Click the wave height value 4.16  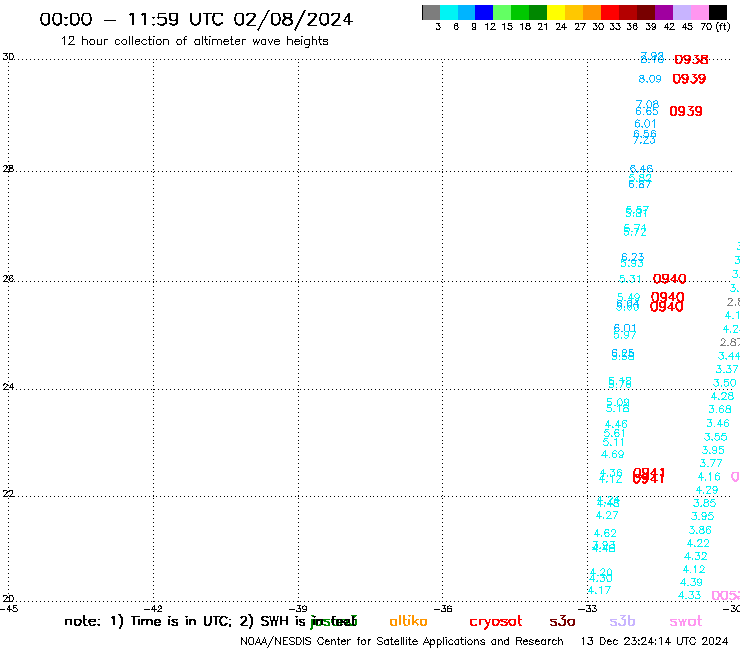[x=709, y=477]
